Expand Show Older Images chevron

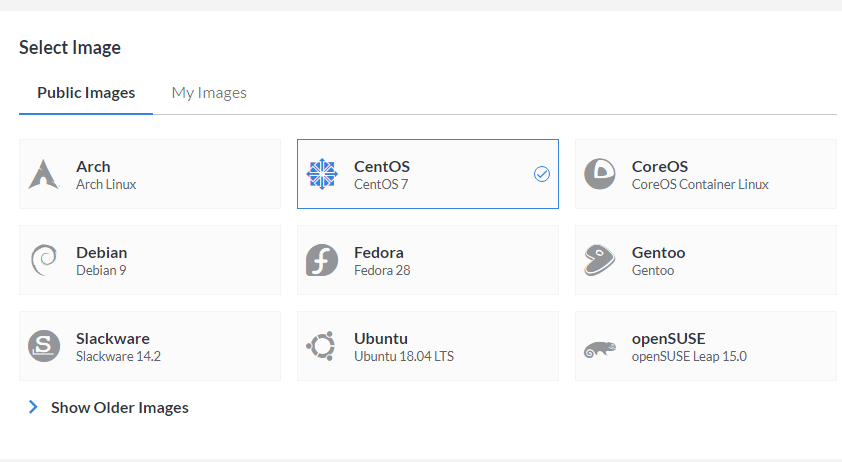[x=33, y=407]
